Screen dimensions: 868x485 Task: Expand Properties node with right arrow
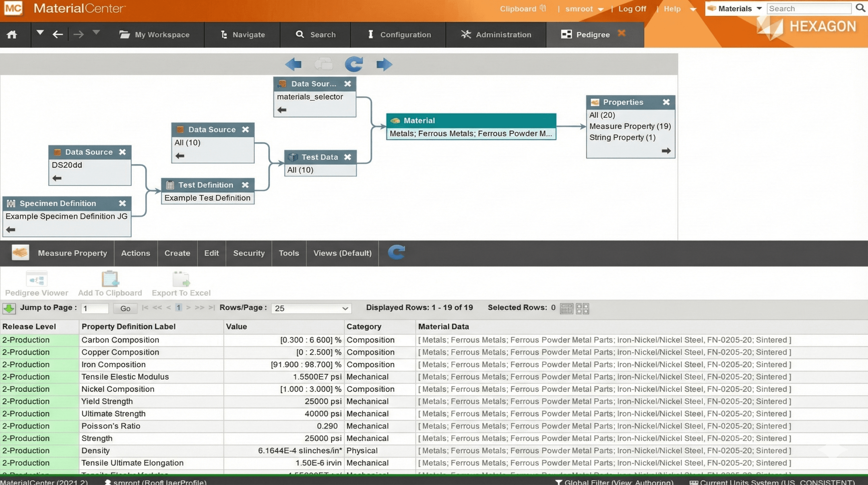[x=666, y=151]
